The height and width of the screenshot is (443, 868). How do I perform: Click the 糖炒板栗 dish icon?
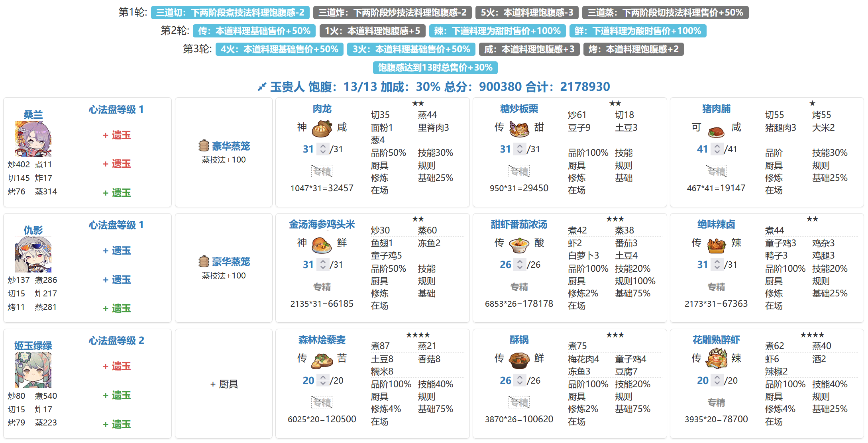click(x=519, y=128)
